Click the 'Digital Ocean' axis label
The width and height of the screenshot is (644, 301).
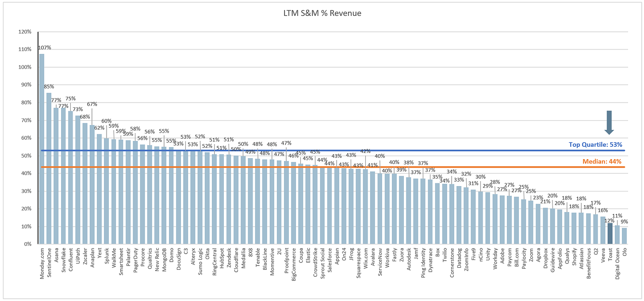point(618,264)
